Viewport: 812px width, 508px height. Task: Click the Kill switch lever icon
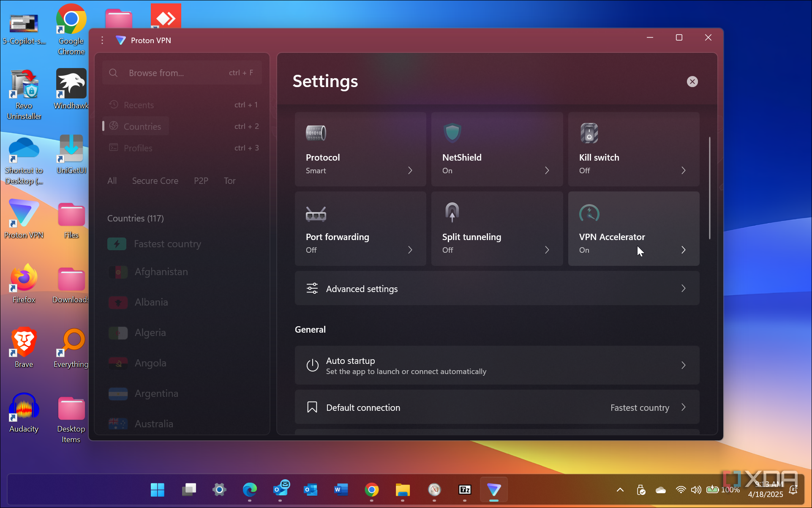(x=589, y=133)
